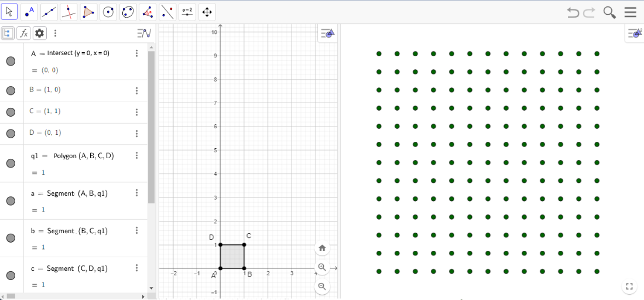This screenshot has height=300, width=644.
Task: Open the main hamburger menu
Action: (630, 12)
